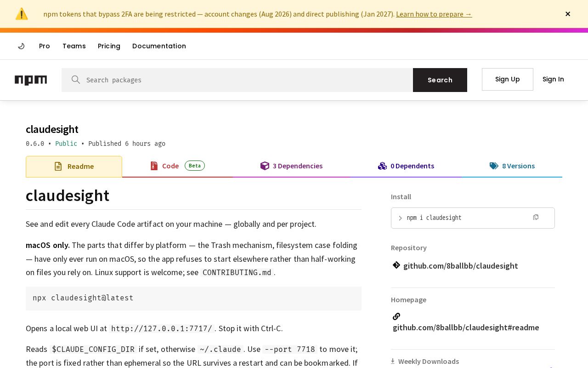
Task: Open the Code Beta tab
Action: (x=177, y=166)
